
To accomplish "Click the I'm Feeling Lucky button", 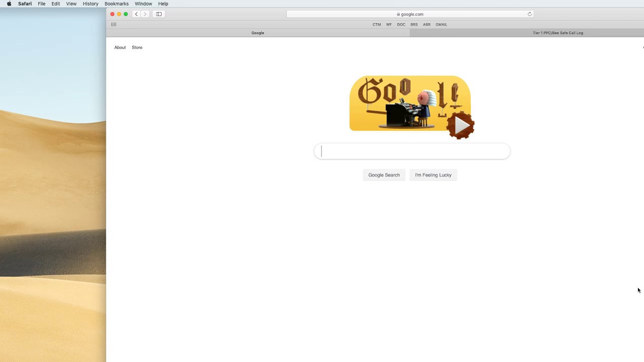I will (433, 175).
